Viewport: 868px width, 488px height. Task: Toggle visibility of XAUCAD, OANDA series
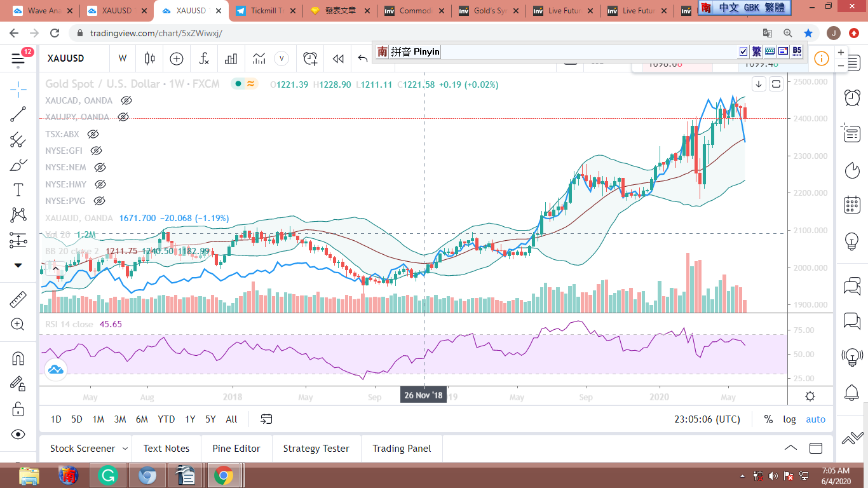[126, 100]
